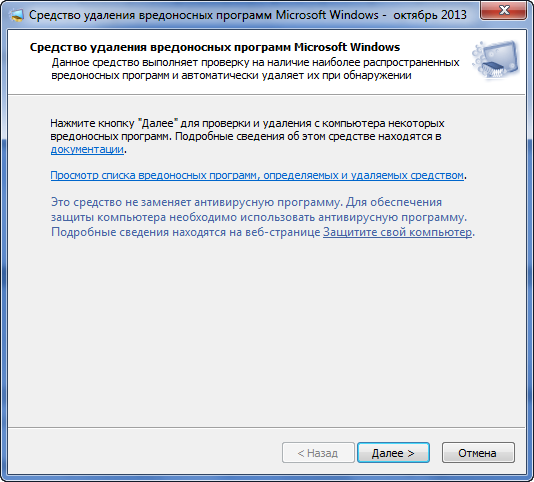Click the Далее > button

click(x=393, y=453)
